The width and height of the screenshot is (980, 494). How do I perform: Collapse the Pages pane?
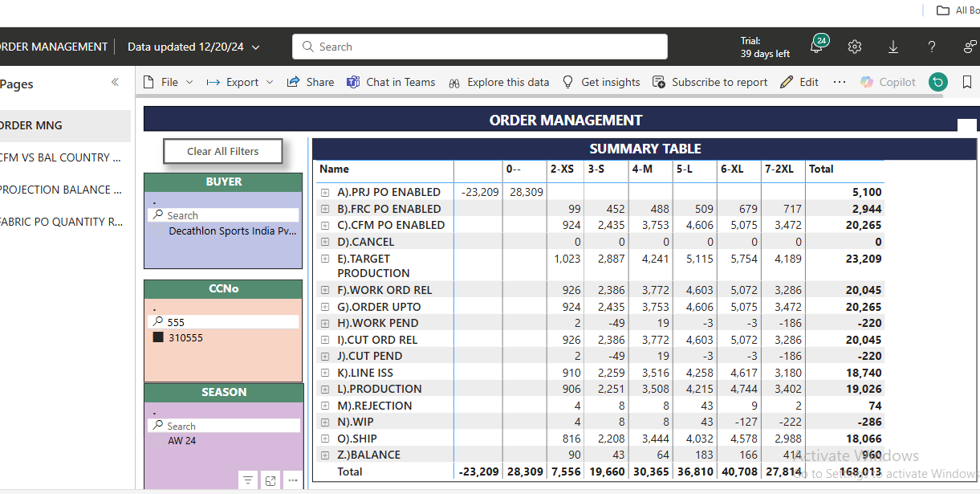tap(115, 83)
